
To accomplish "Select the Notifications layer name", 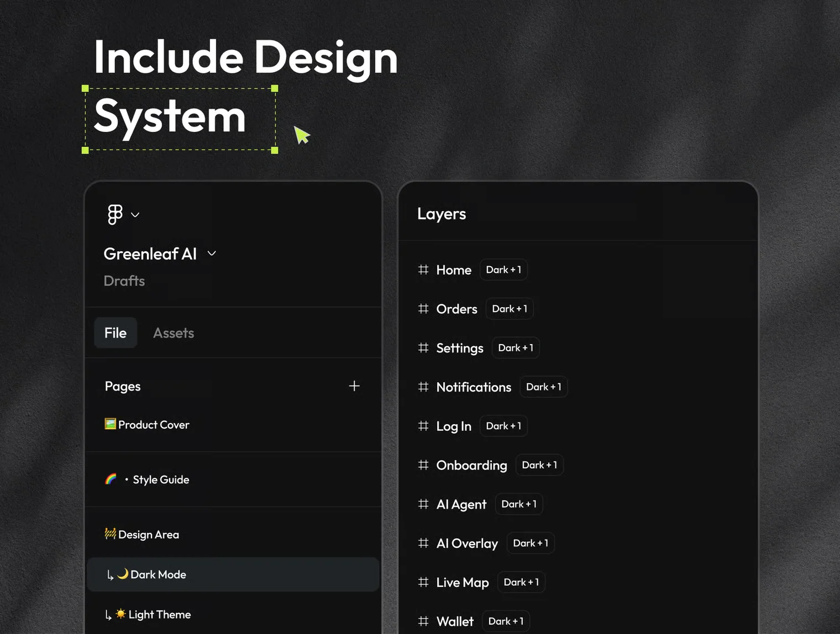I will pos(474,387).
